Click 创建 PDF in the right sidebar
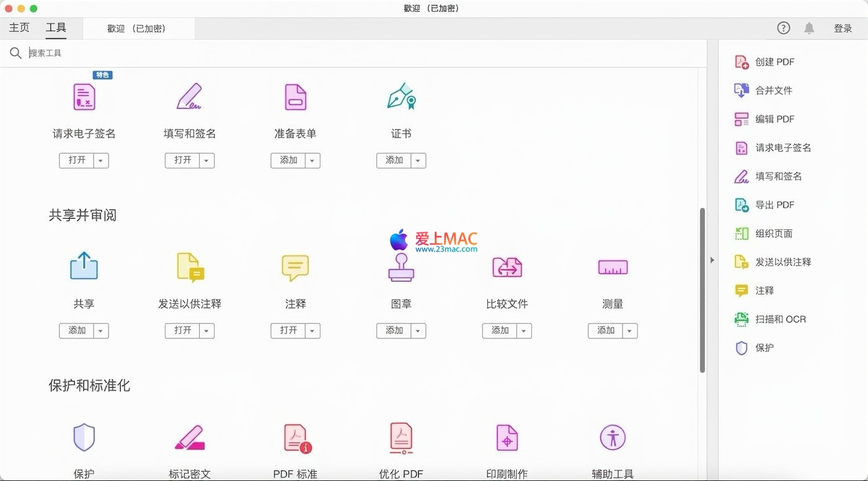The image size is (868, 481). tap(774, 62)
